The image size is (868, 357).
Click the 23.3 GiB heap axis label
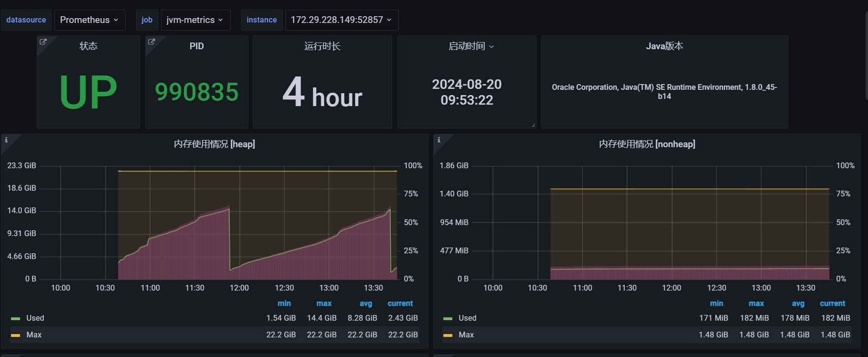point(21,165)
